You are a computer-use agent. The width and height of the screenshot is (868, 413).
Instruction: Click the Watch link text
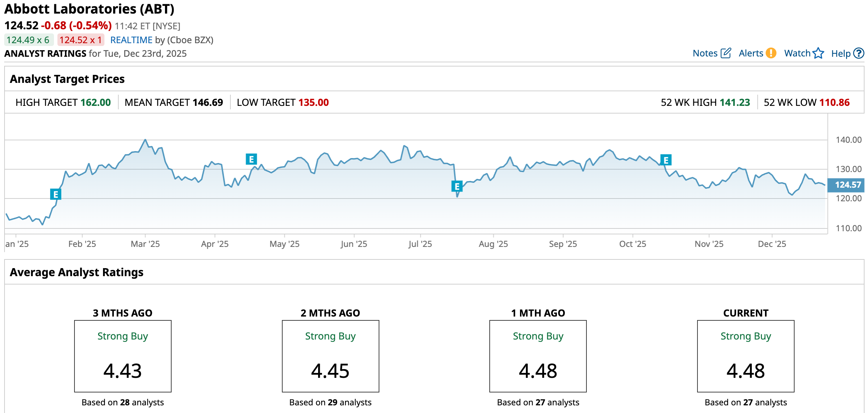797,53
